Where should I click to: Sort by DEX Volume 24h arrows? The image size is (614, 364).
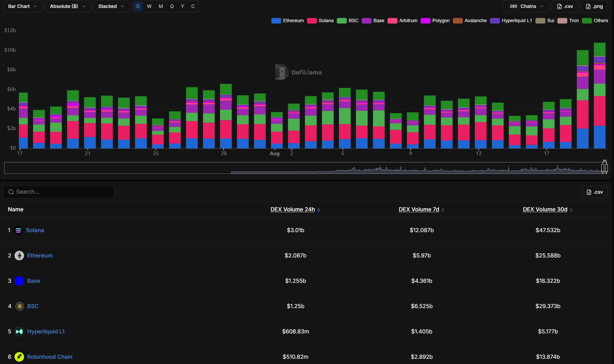(x=319, y=210)
